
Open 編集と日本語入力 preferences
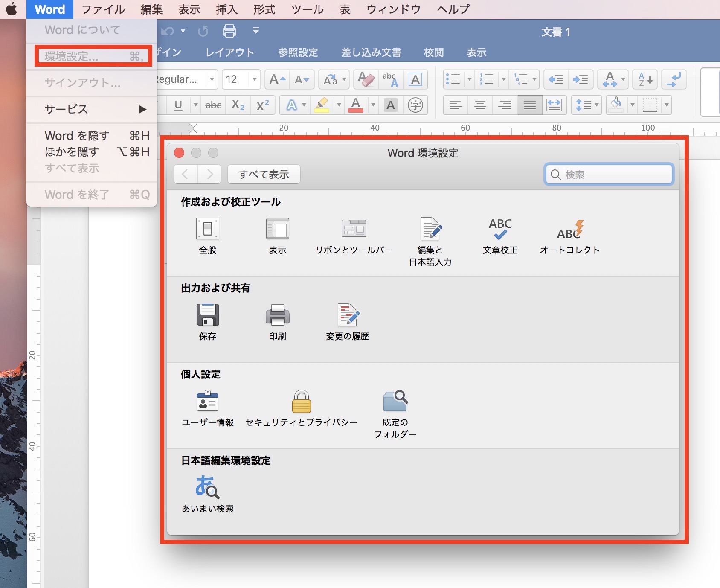pos(430,242)
